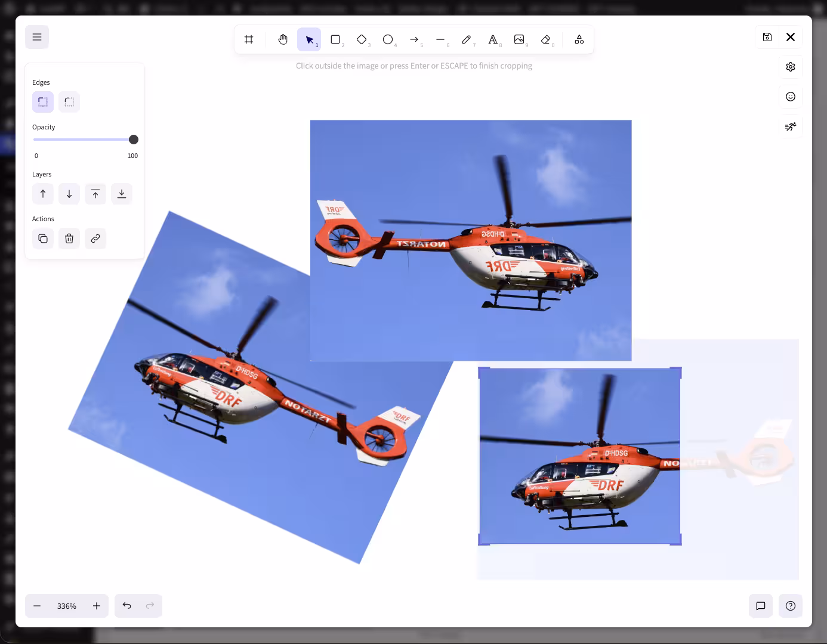Zoom in with the plus button

(x=97, y=606)
